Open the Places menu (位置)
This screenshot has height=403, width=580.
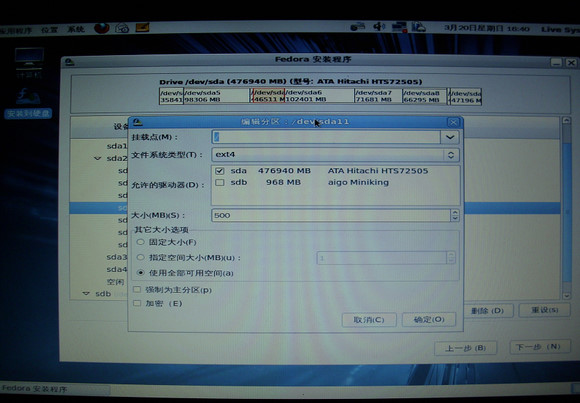(x=49, y=30)
